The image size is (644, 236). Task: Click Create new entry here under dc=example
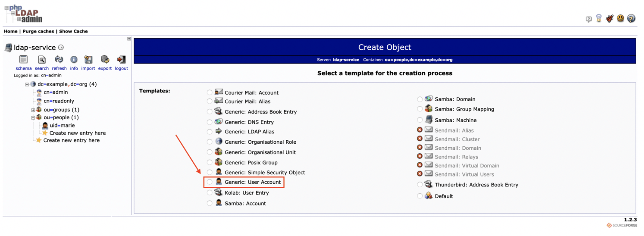72,140
